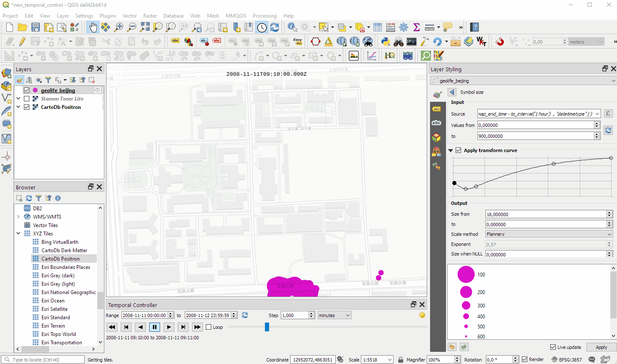
Task: Save the project using the floppy icon
Action: [36, 28]
